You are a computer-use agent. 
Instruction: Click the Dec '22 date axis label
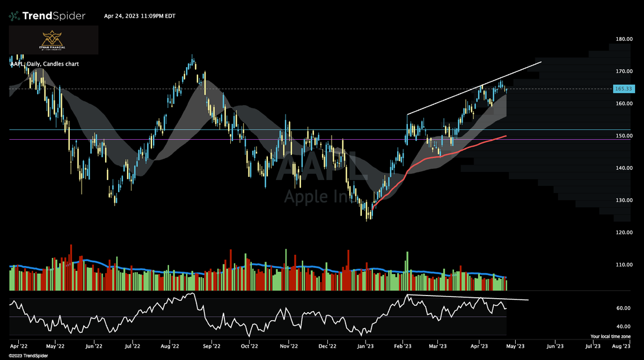[x=328, y=347]
